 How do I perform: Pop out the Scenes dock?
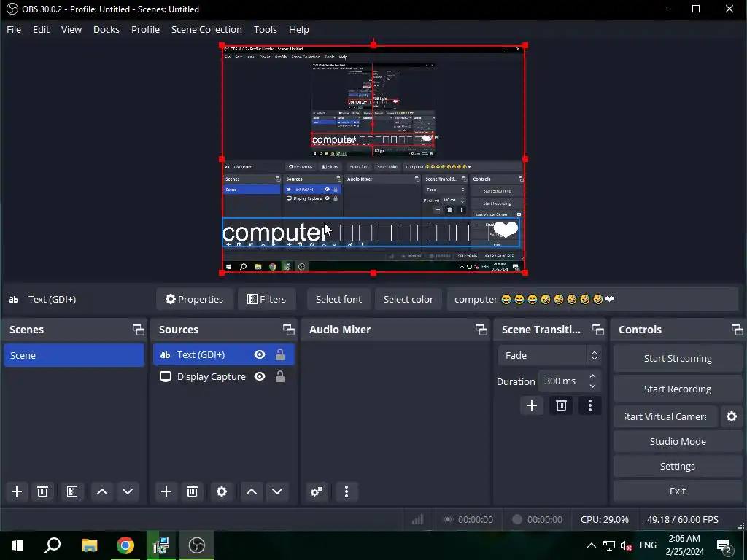click(138, 330)
